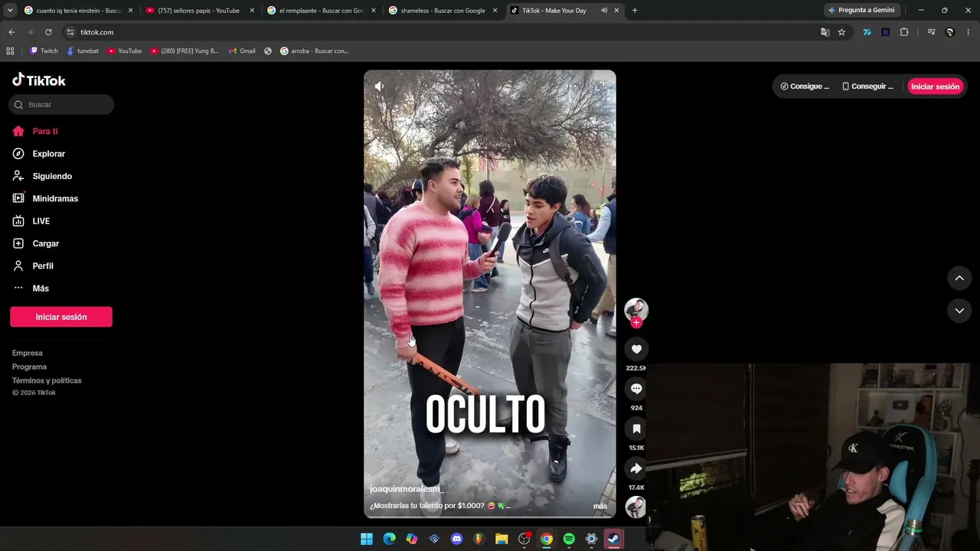Viewport: 980px width, 551px height.
Task: Focus the Buscar search field
Action: click(61, 105)
